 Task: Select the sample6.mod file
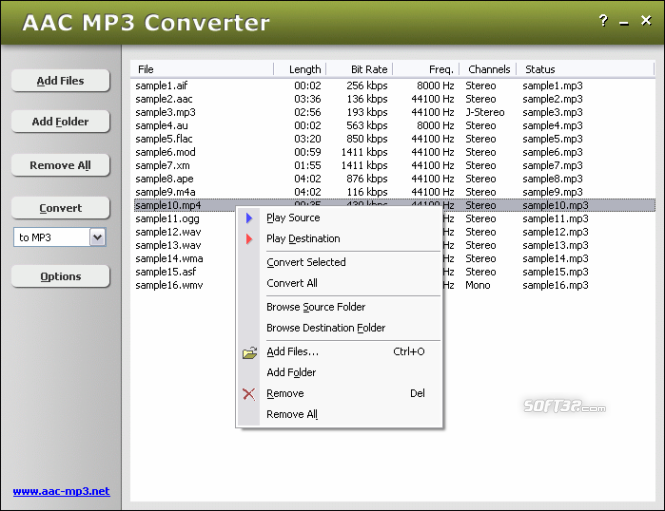coord(165,152)
